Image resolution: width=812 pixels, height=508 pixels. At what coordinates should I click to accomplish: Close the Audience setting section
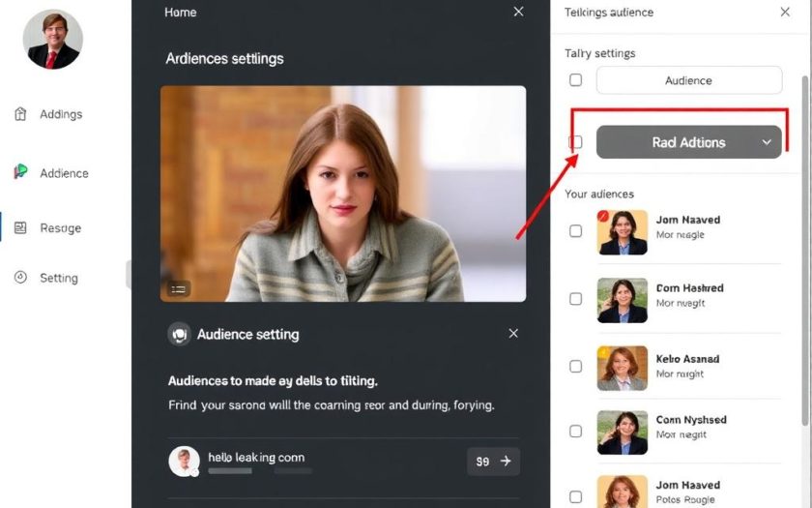pos(513,334)
